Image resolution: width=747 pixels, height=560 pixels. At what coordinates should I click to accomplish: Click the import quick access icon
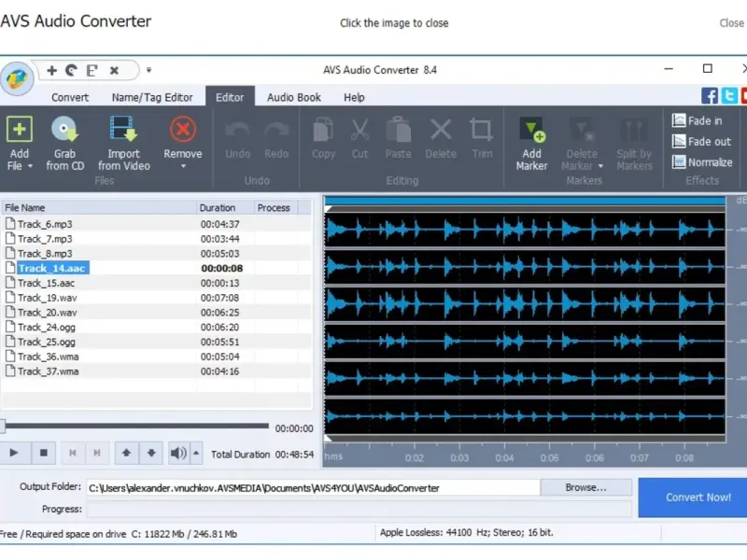tap(92, 71)
